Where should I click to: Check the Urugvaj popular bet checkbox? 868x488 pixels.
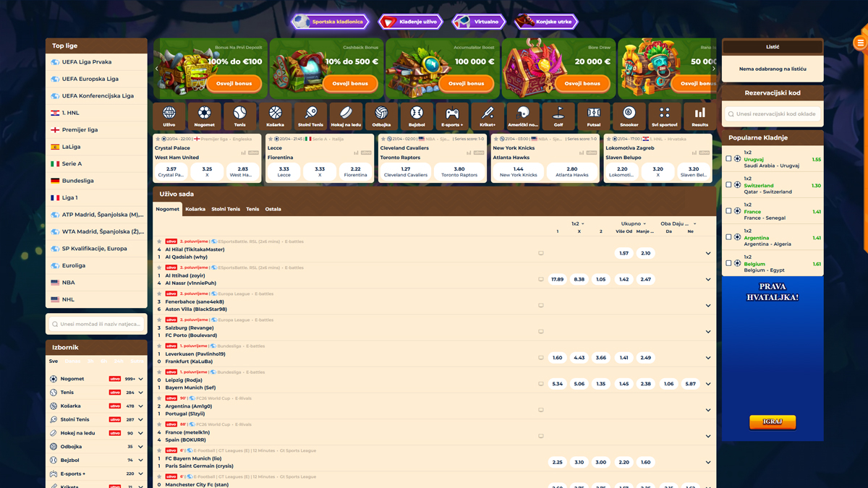728,159
